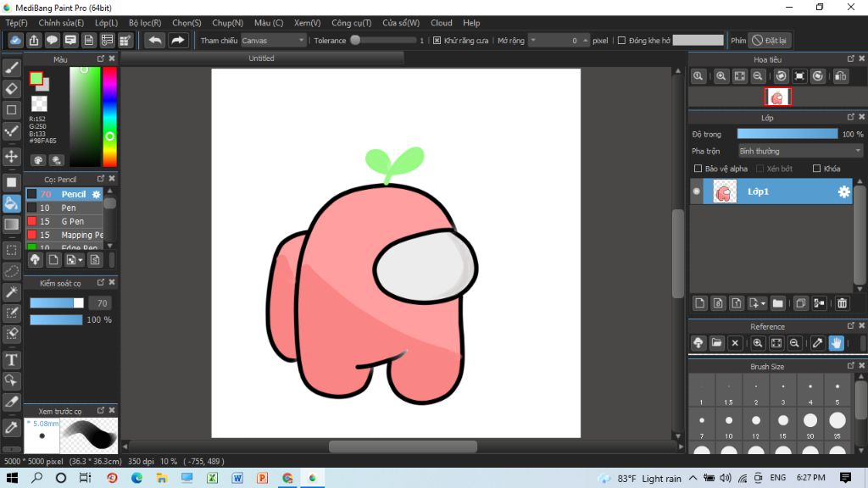The height and width of the screenshot is (488, 868).
Task: Undock the Reference panel
Action: [x=851, y=325]
